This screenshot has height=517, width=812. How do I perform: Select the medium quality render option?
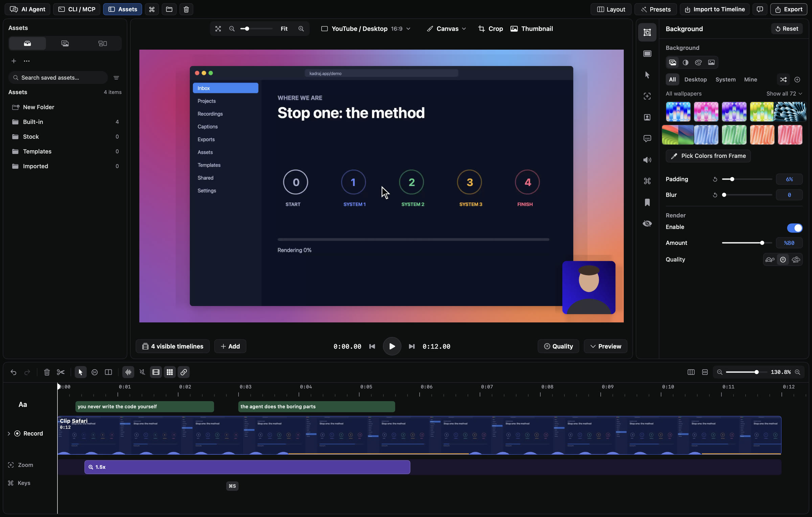pos(783,260)
